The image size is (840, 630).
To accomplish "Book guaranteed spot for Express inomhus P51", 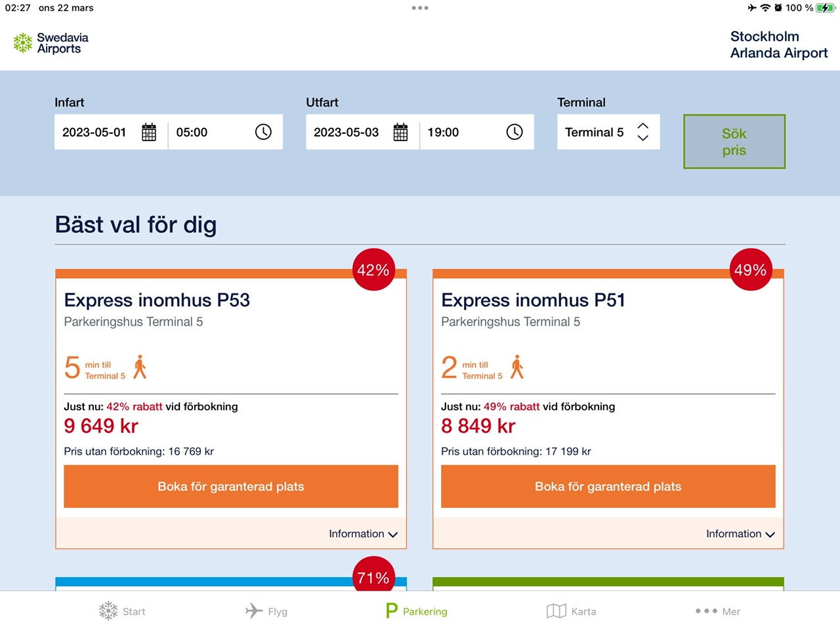I will click(x=608, y=486).
